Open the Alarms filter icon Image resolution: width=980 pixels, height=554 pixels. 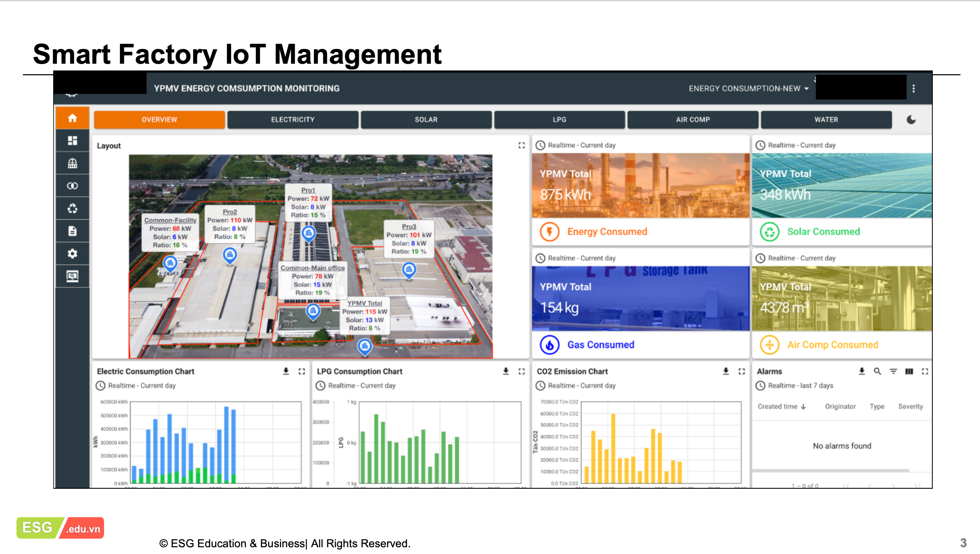point(893,371)
